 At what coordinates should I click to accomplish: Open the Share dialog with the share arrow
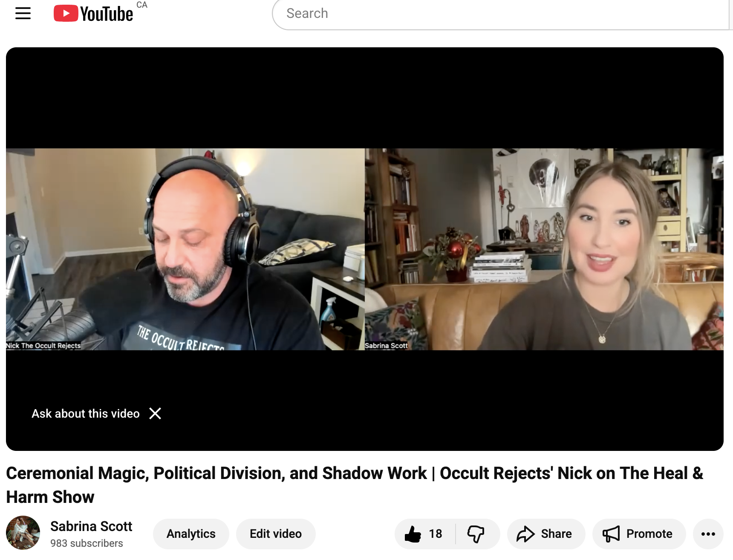click(528, 534)
